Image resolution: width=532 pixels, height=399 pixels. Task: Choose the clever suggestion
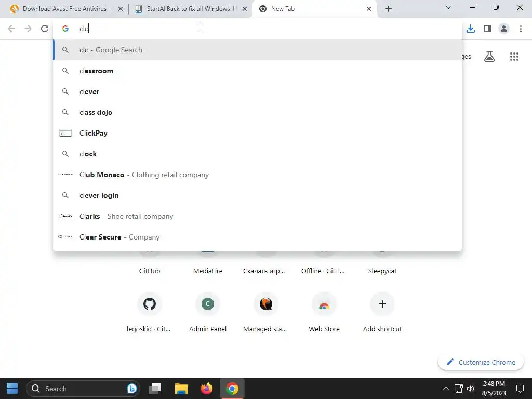(258, 91)
